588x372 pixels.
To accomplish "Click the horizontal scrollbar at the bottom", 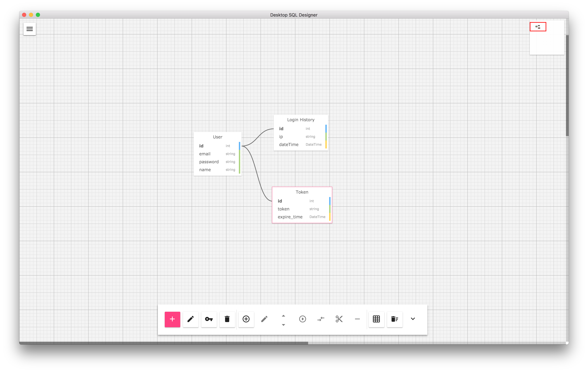I will [x=164, y=343].
